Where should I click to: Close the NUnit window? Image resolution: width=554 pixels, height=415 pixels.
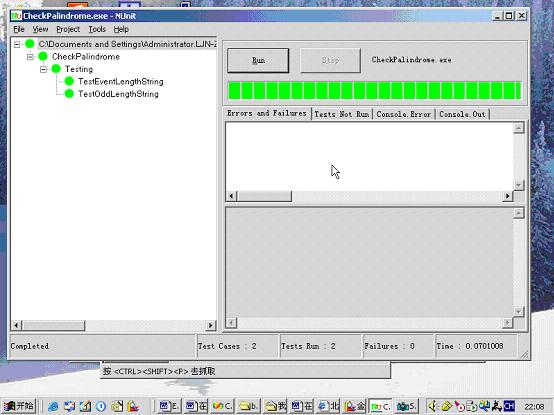pos(522,16)
